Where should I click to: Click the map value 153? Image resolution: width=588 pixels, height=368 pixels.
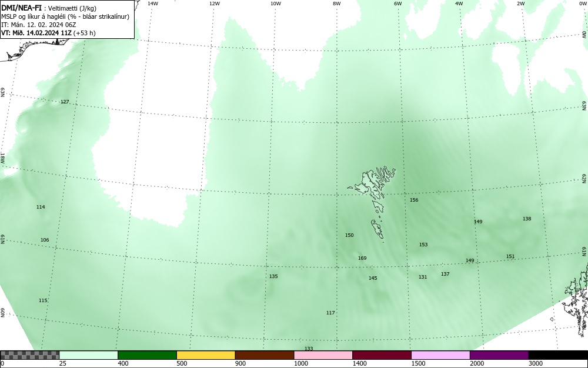click(423, 245)
